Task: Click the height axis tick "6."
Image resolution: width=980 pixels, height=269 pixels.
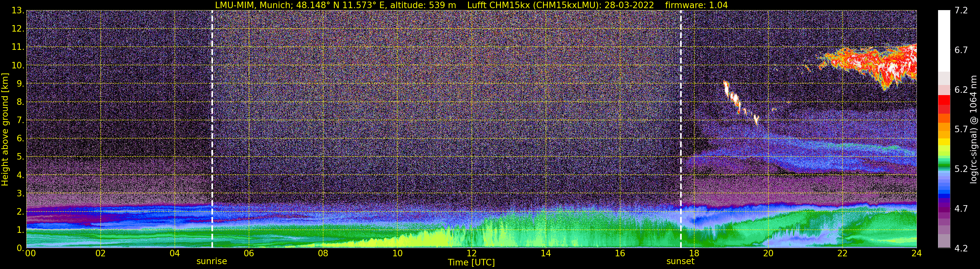Action: tap(20, 139)
